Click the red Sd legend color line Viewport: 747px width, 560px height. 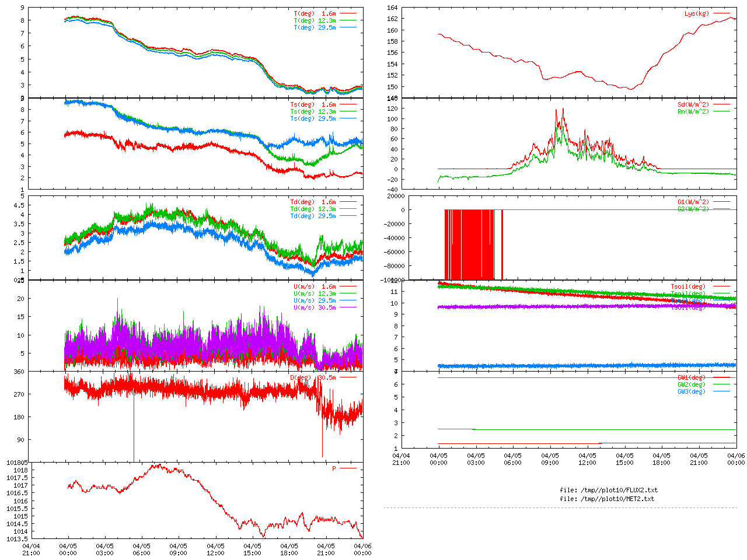[721, 104]
